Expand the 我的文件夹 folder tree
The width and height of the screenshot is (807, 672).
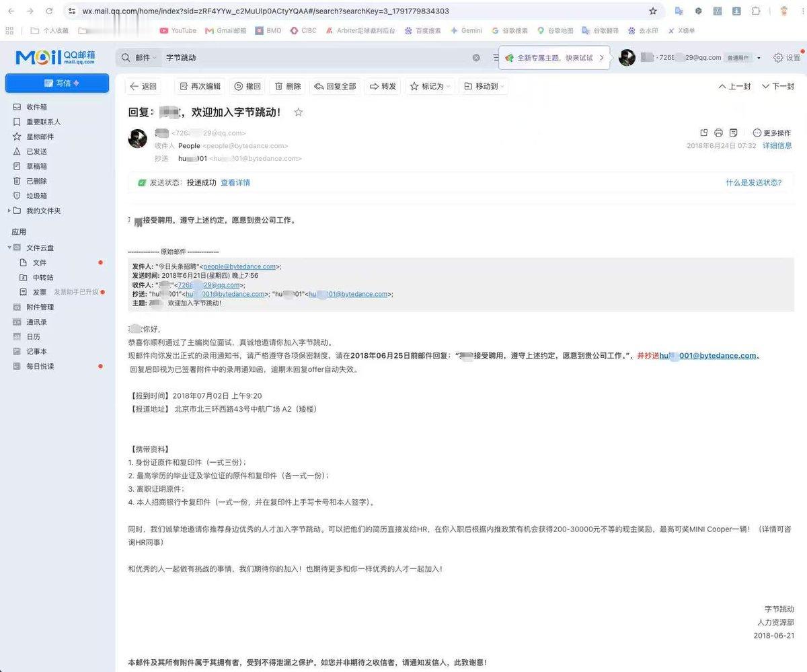click(9, 211)
